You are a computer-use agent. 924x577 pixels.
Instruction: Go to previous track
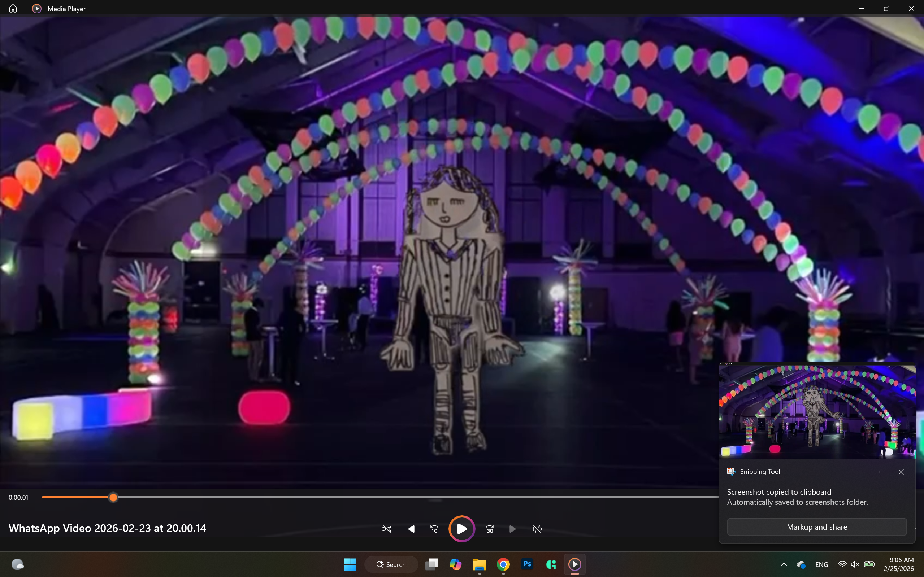(411, 529)
